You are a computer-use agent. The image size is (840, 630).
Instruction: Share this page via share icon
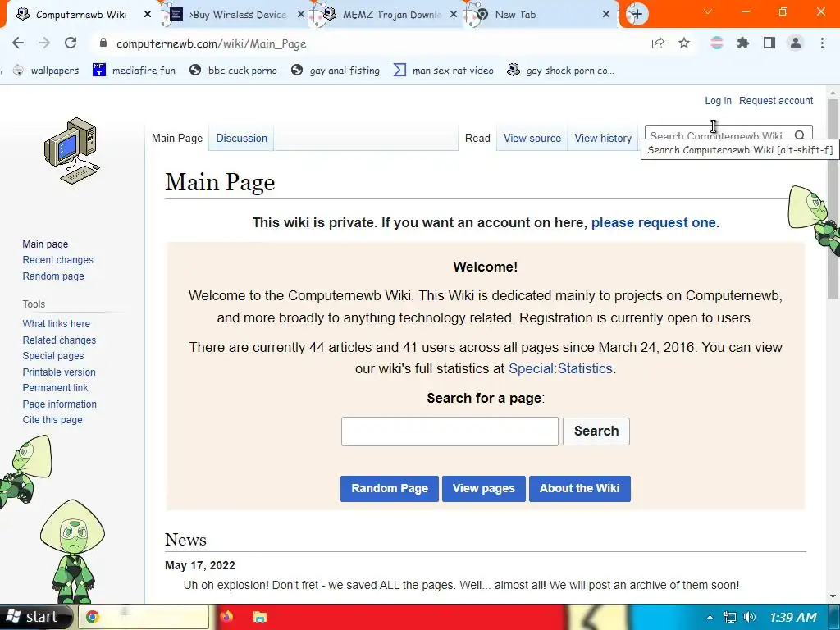(x=658, y=43)
